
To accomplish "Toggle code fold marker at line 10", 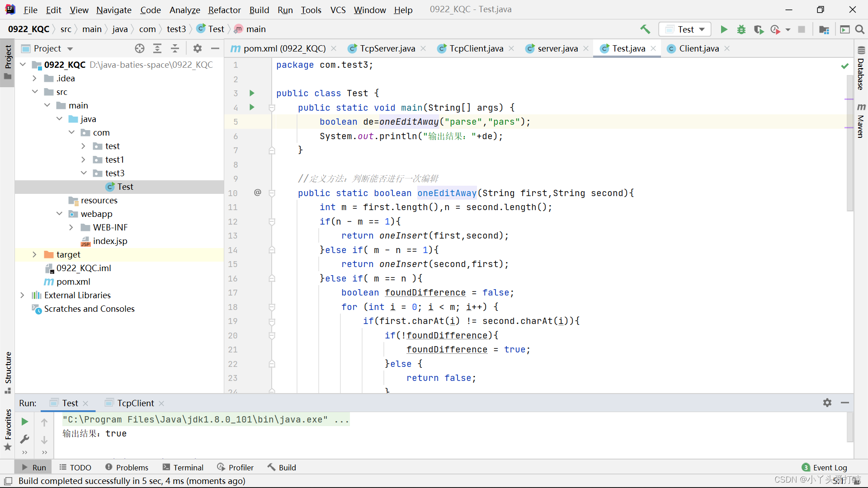I will point(272,193).
